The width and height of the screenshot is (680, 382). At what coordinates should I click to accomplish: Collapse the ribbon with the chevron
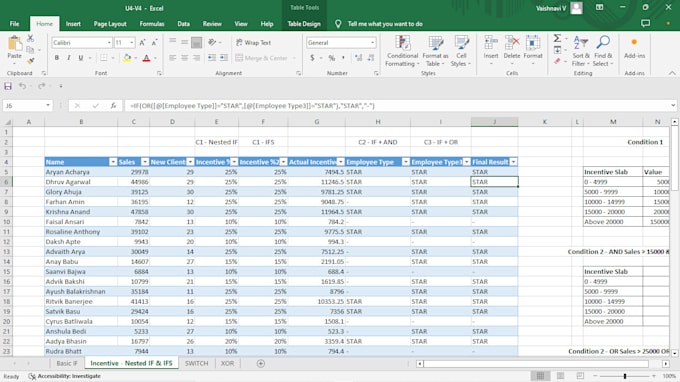(672, 73)
